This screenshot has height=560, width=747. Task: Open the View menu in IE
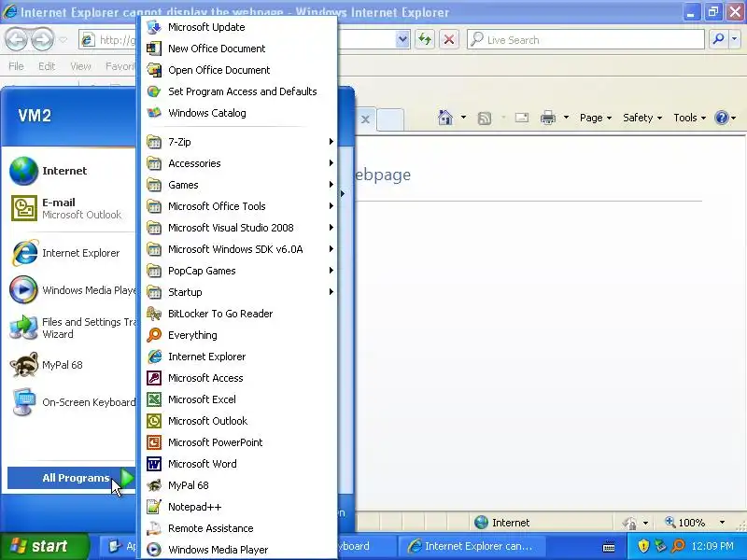[x=80, y=66]
